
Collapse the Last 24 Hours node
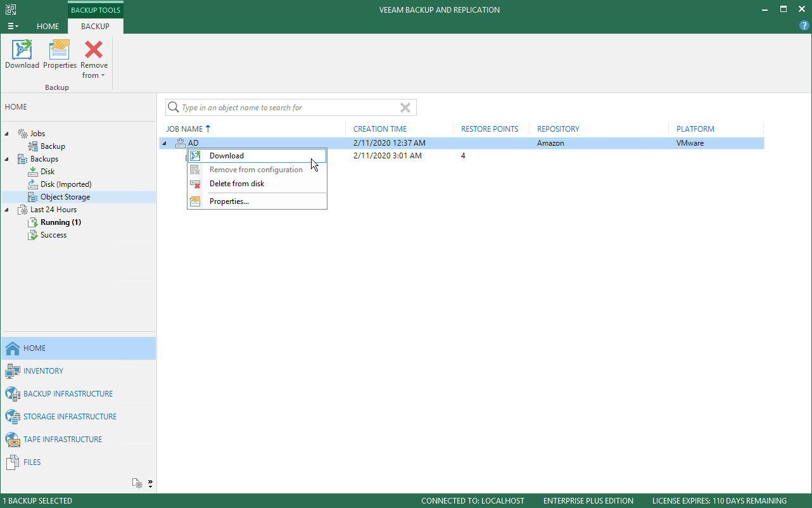7,210
